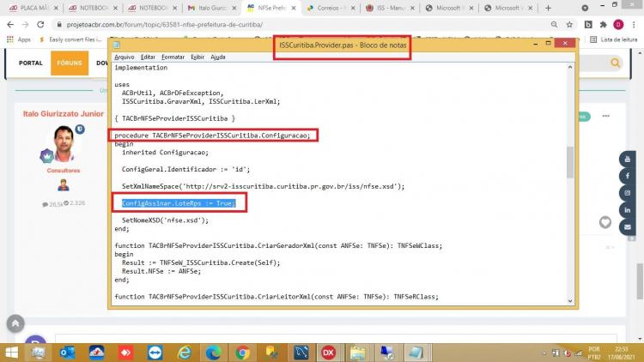Viewport: 644px width, 362px height.
Task: Open Microsoft Edge from the taskbar
Action: tap(214, 353)
